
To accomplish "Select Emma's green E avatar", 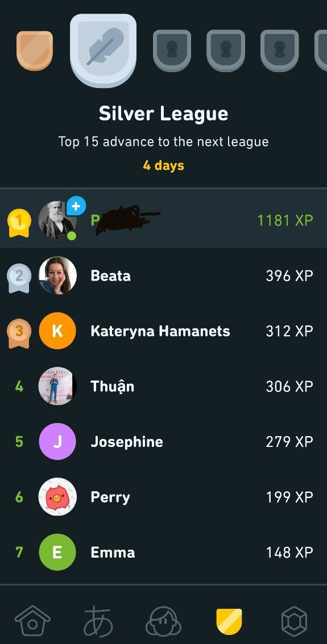I will click(57, 553).
